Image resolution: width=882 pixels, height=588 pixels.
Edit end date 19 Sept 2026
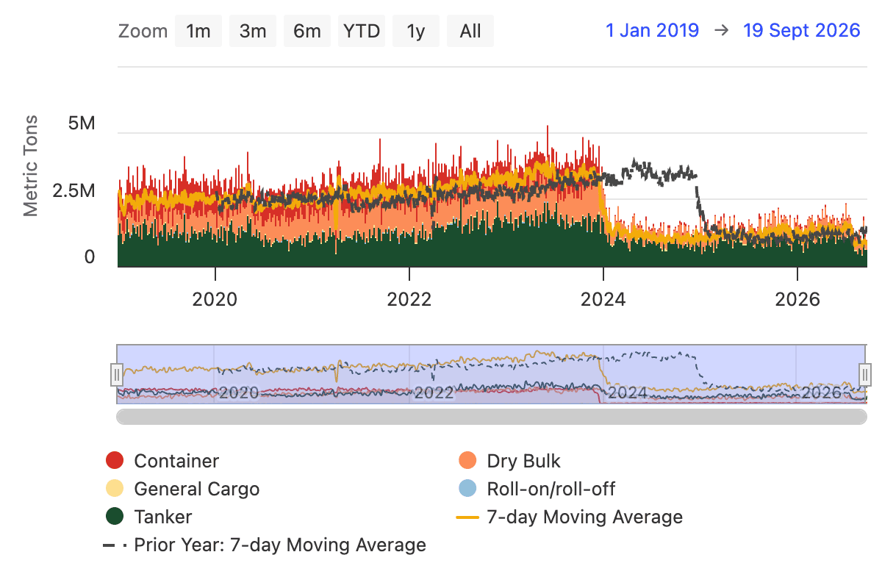(x=801, y=30)
